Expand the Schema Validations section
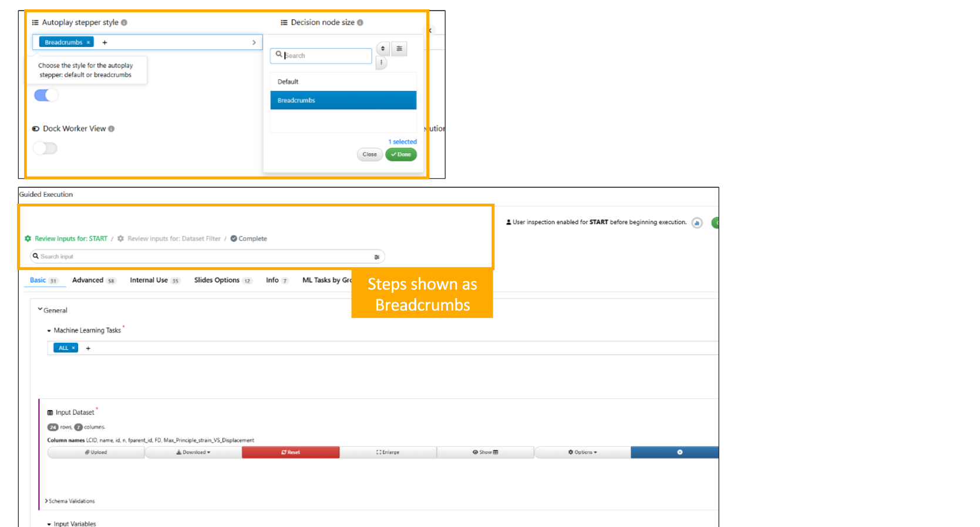Viewport: 980px width, 527px height. pyautogui.click(x=46, y=501)
